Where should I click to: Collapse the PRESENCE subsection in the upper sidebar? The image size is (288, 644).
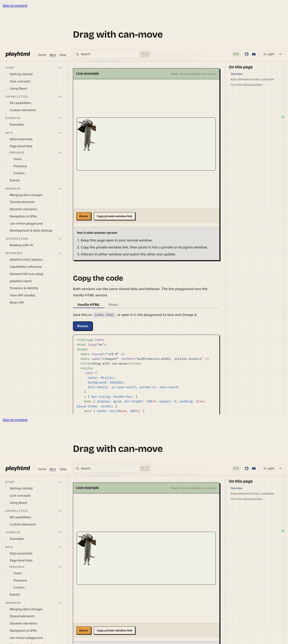pos(59,153)
